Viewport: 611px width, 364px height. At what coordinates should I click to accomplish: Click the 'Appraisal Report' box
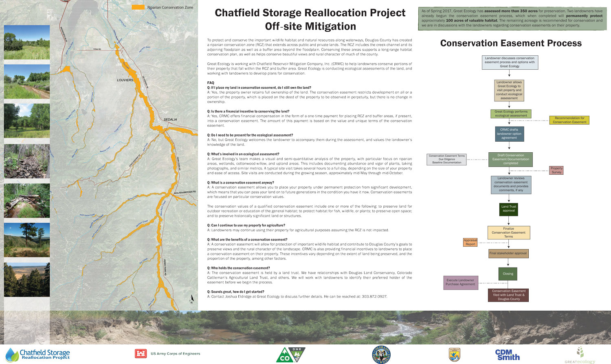[470, 242]
